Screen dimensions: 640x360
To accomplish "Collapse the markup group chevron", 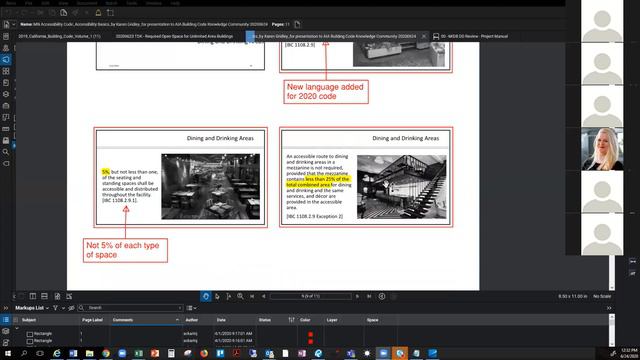I will tap(17, 328).
